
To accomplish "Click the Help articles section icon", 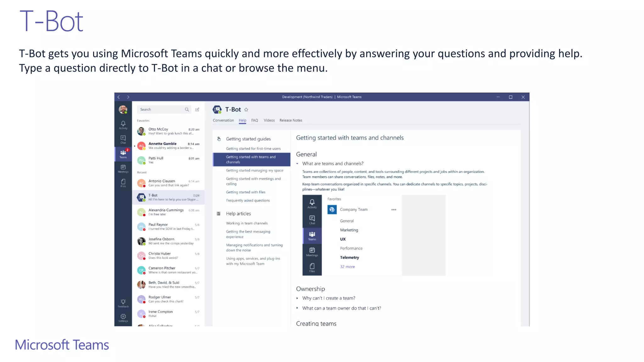I will click(x=219, y=214).
